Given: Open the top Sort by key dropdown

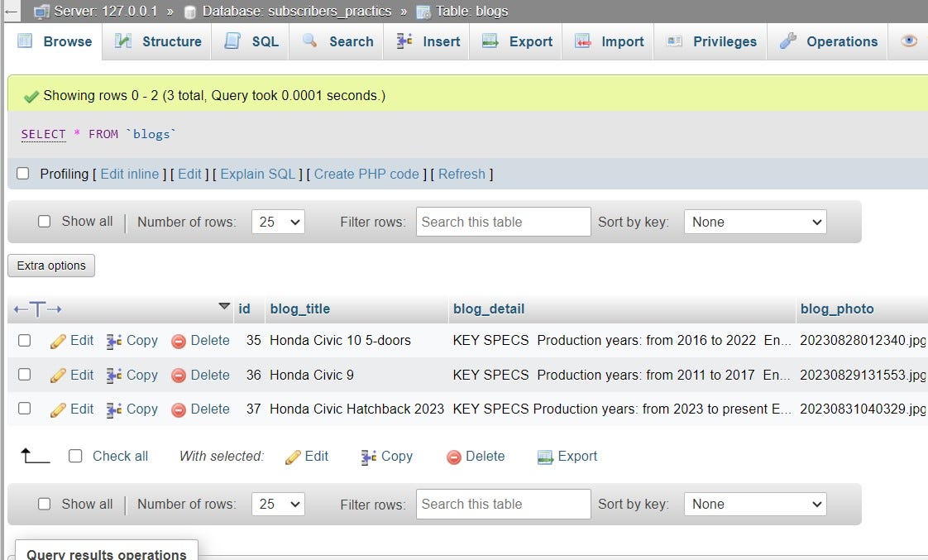Looking at the screenshot, I should [755, 222].
